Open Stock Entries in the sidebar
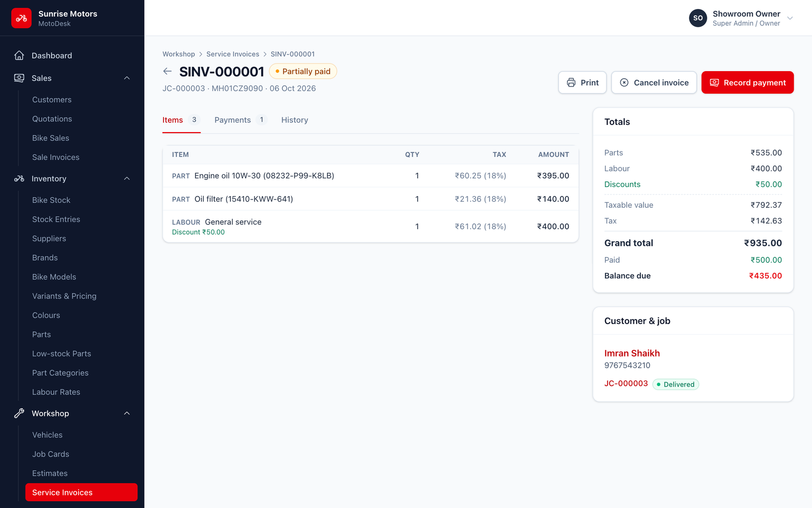 (56, 219)
